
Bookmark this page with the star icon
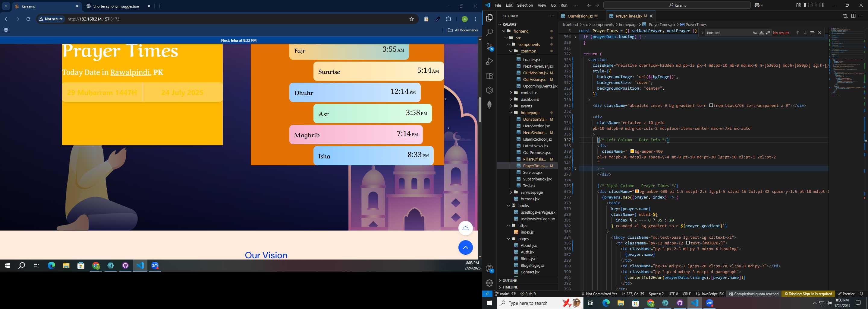(x=411, y=19)
